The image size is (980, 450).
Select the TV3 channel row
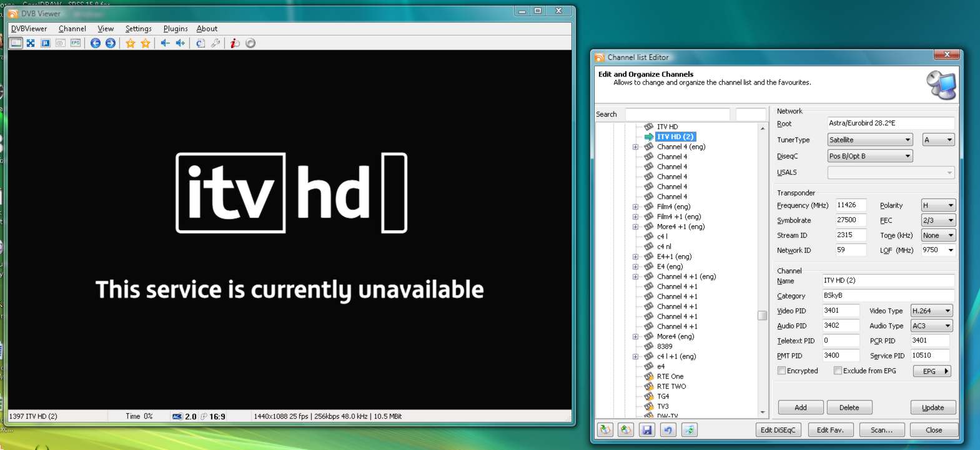[663, 406]
